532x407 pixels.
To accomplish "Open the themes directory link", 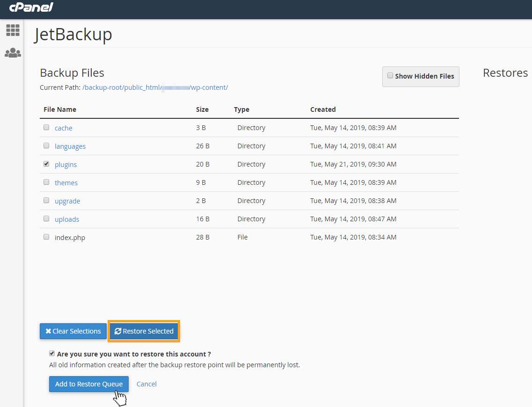I will [66, 183].
